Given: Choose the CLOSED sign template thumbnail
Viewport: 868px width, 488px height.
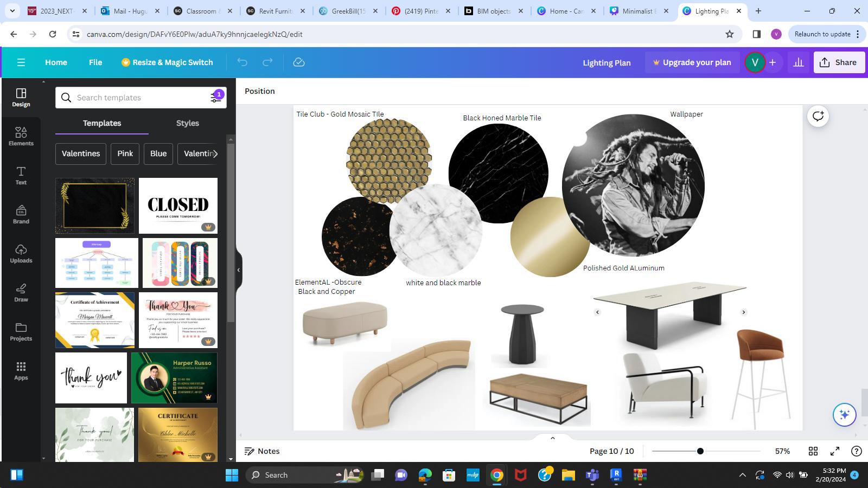Looking at the screenshot, I should coord(178,206).
